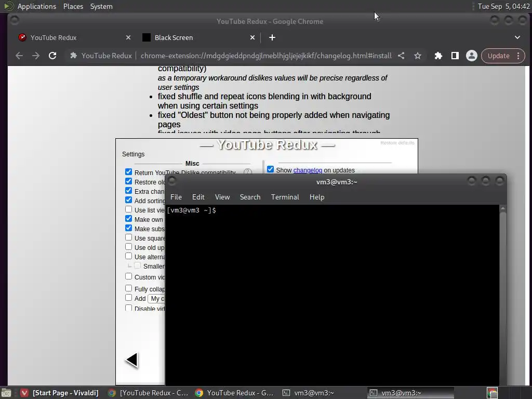532x399 pixels.
Task: Open the Terminal menu in terminal
Action: click(x=285, y=197)
